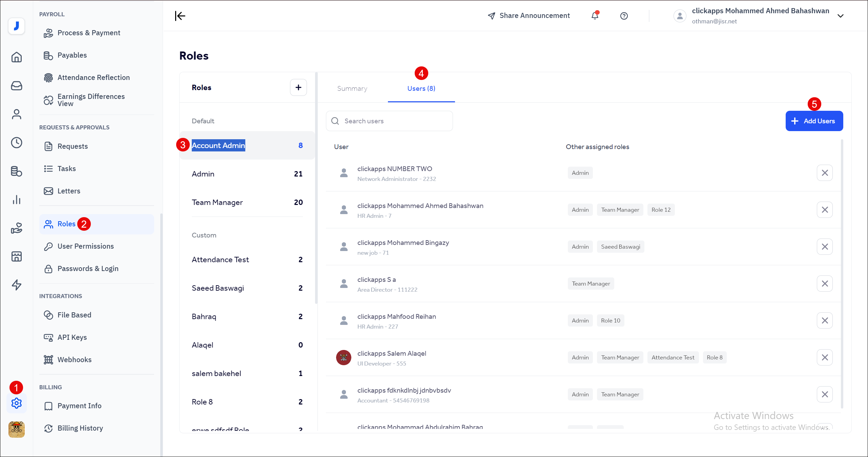Image resolution: width=868 pixels, height=457 pixels.
Task: Open the Users (8) tab
Action: point(421,88)
